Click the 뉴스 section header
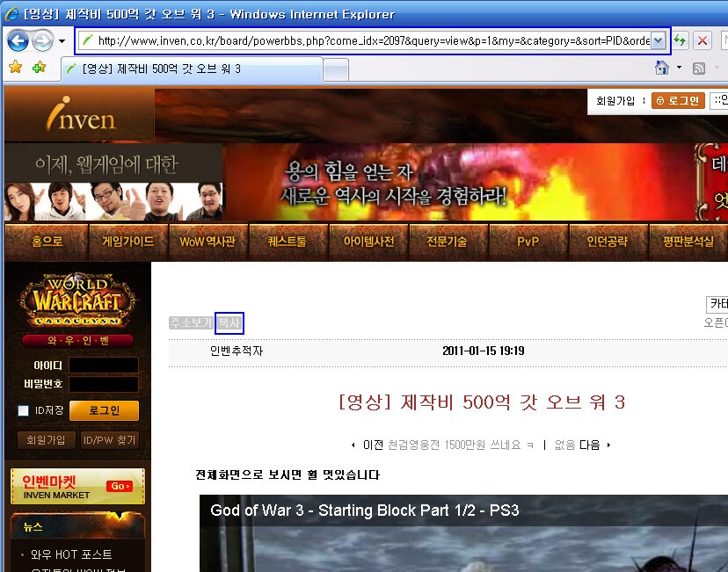The width and height of the screenshot is (728, 572). click(77, 526)
